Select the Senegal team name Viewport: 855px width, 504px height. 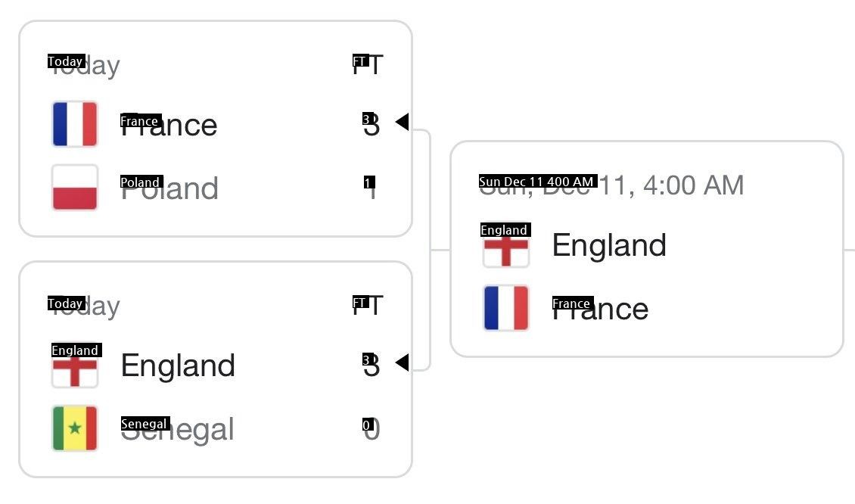(x=178, y=430)
